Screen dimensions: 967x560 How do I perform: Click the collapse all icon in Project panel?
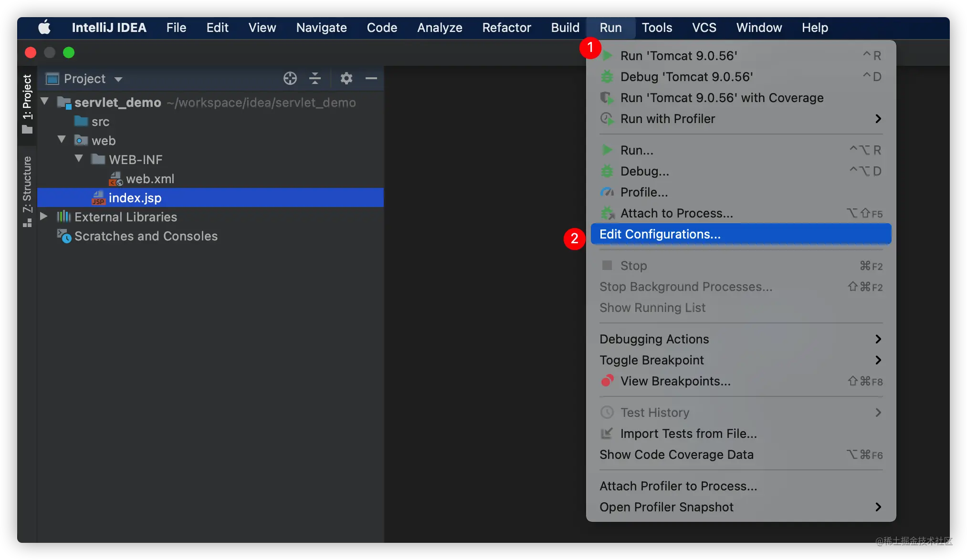point(315,78)
